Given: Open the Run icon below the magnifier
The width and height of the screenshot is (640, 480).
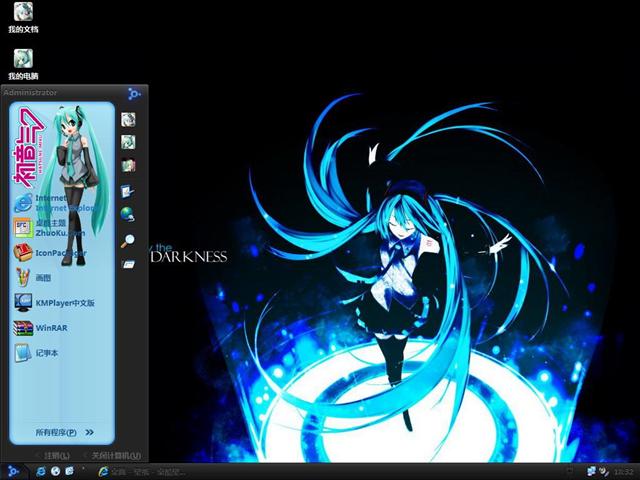Looking at the screenshot, I should [x=128, y=264].
